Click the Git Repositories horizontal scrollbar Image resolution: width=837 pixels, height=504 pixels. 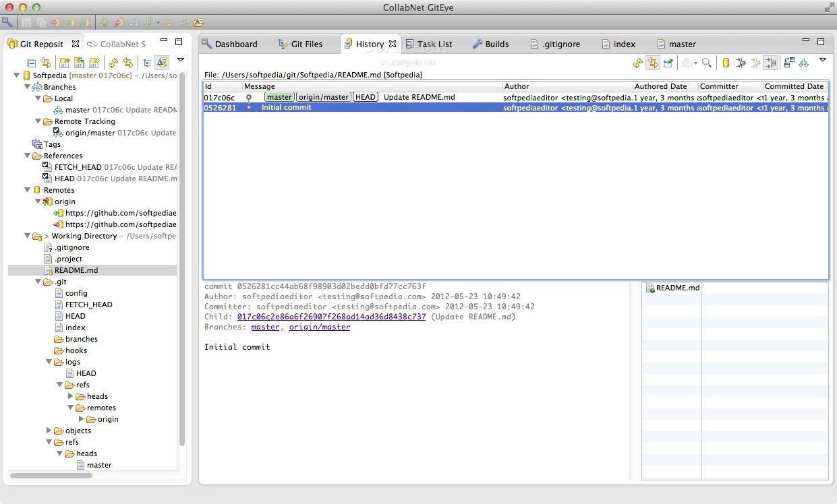(x=51, y=476)
